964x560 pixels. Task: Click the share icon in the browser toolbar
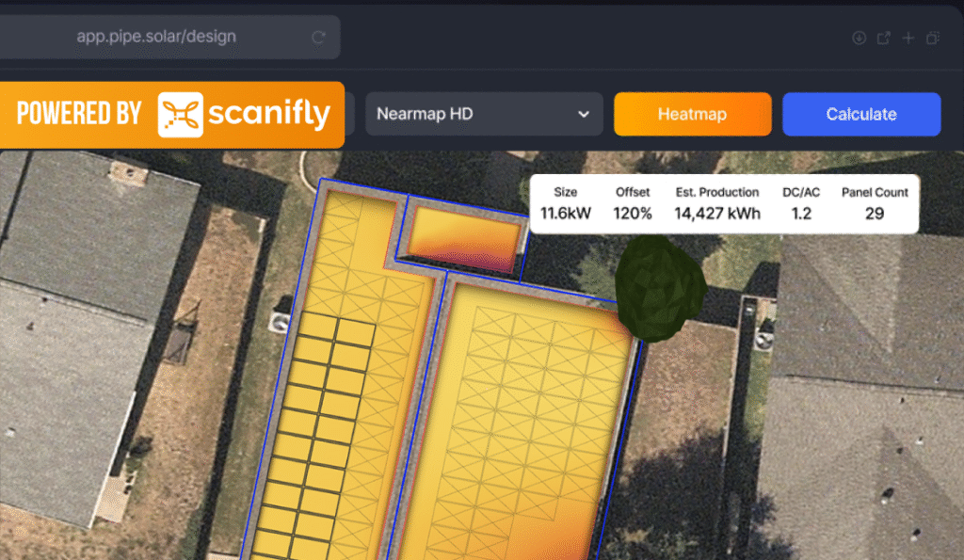(883, 38)
